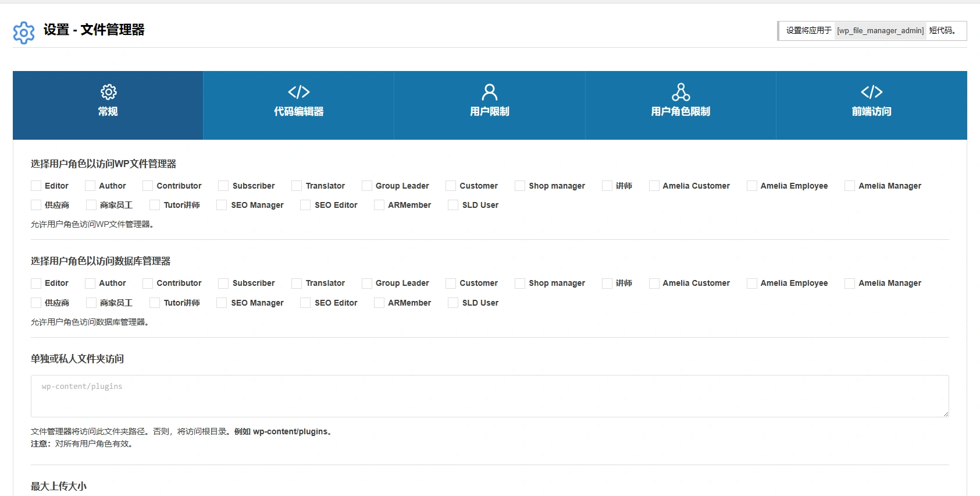Click the 允许用户角色访问数据库管理器 hint text
Viewport: 980px width, 496px height.
click(90, 322)
